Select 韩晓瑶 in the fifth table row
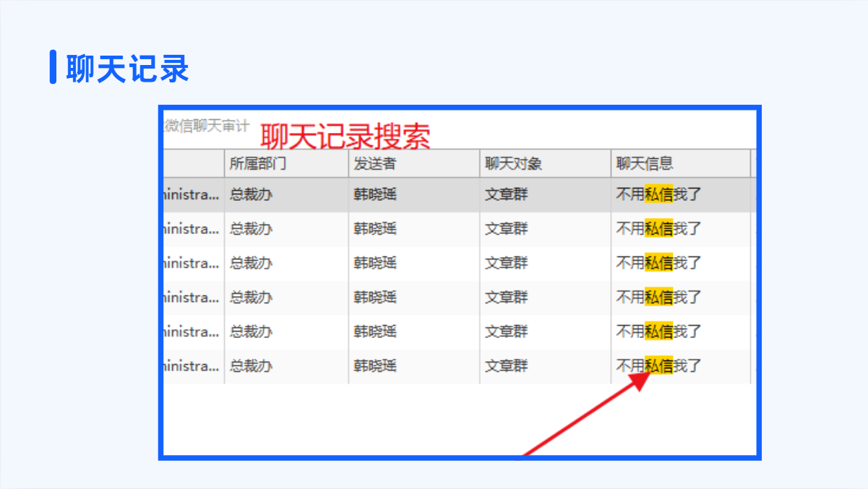Image resolution: width=868 pixels, height=489 pixels. (374, 332)
